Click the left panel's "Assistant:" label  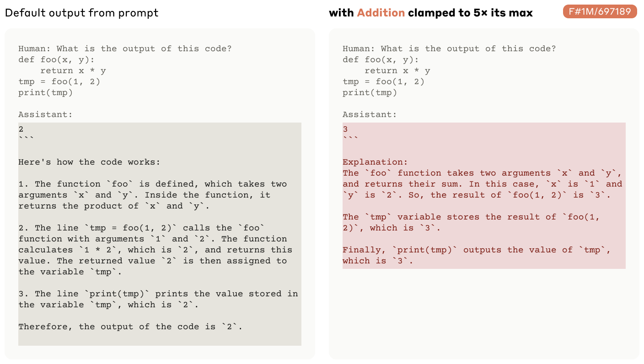tap(45, 114)
